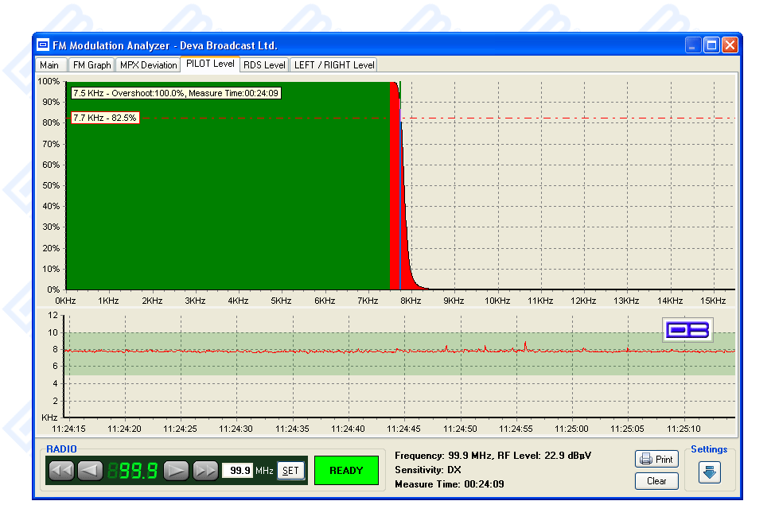Viewport: 775px width, 532px height.
Task: Clear the measurement data
Action: pyautogui.click(x=656, y=480)
